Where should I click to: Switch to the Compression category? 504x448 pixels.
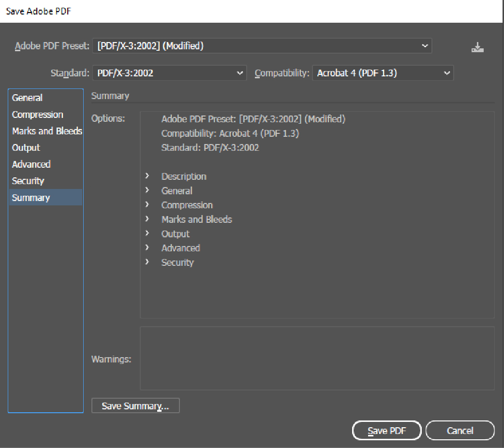37,115
